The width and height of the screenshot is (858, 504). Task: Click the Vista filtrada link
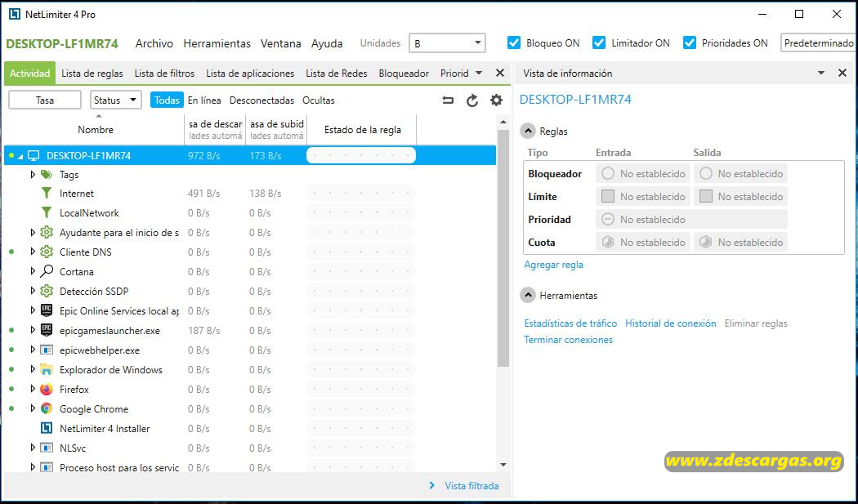[x=471, y=485]
